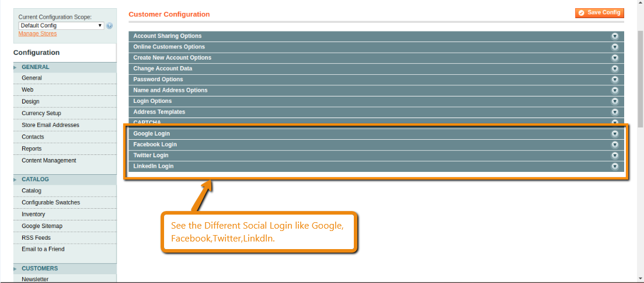This screenshot has height=283, width=644.
Task: Expand arrow icon on Change Account Data row
Action: pos(615,68)
